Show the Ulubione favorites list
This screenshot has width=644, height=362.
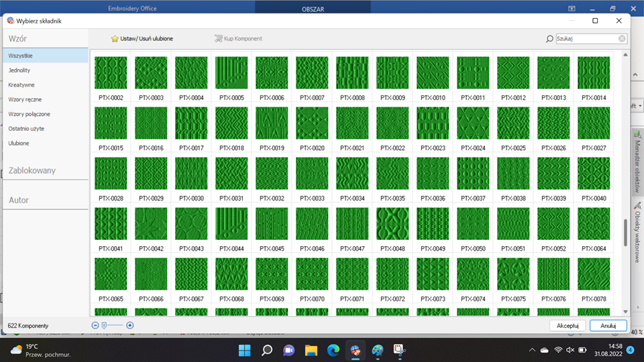point(19,143)
